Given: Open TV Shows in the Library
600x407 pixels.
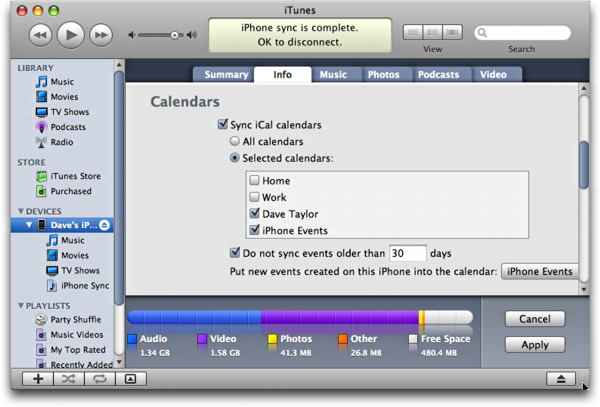Looking at the screenshot, I should coord(62,112).
